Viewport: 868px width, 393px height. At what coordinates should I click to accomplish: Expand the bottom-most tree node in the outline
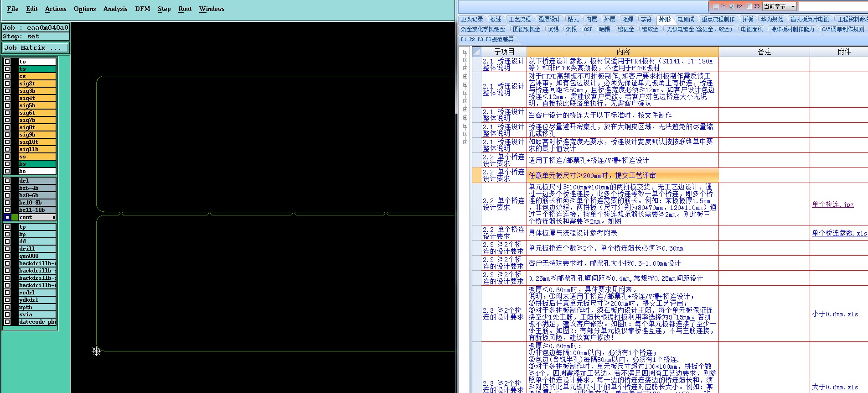[465, 142]
